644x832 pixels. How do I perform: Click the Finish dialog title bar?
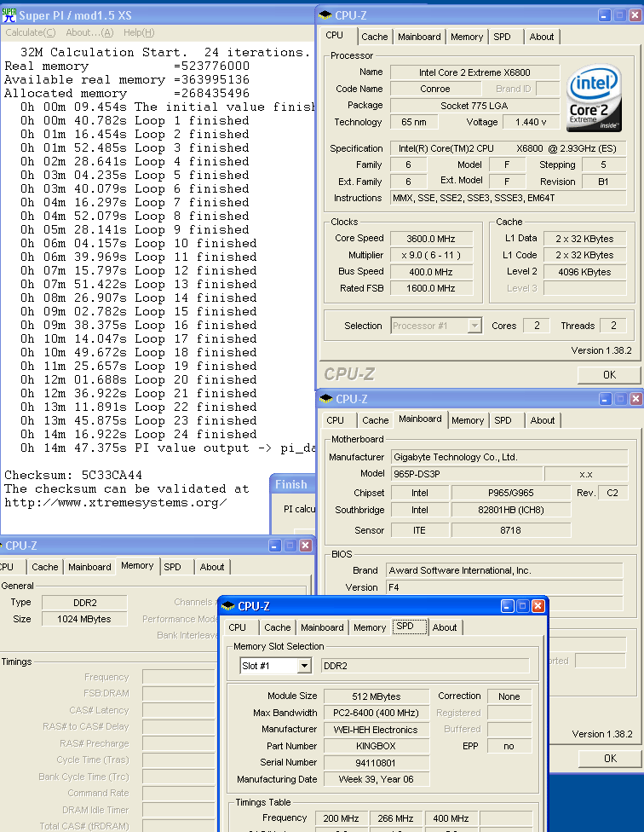(292, 484)
